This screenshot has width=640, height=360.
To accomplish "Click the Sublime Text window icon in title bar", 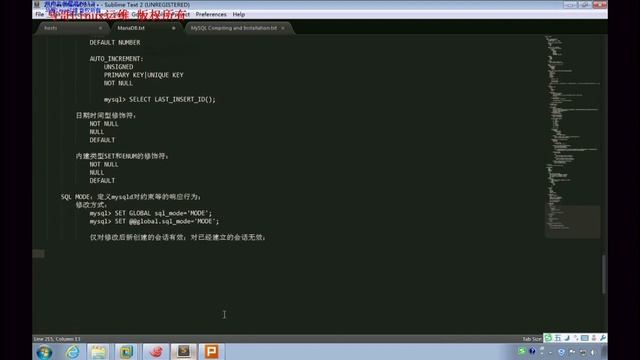I will pyautogui.click(x=37, y=4).
